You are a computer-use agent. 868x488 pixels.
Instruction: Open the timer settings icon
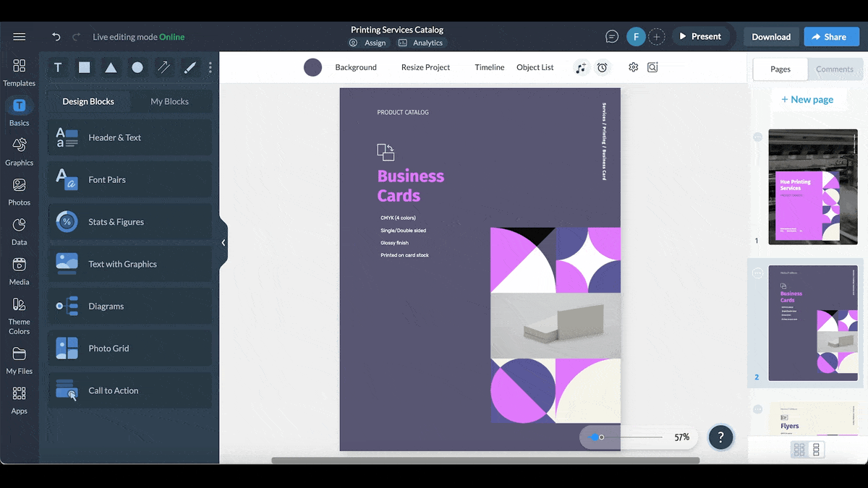603,67
